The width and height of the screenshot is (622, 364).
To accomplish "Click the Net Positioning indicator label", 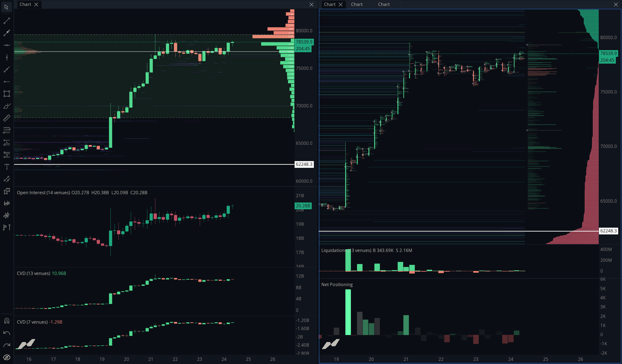I will (337, 284).
